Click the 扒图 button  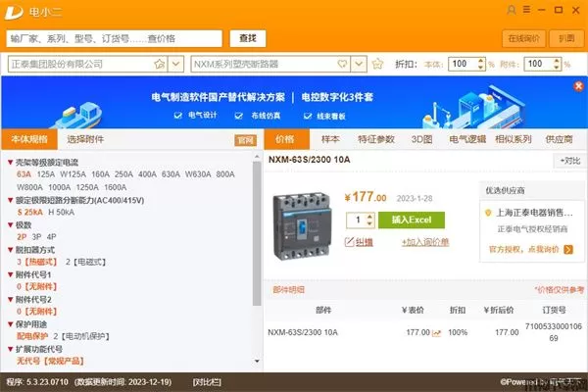(566, 38)
